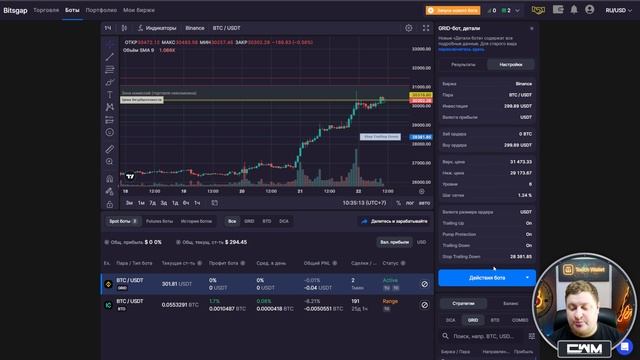Screen dimensions: 640x360
Task: Change the candlestick chart type
Action: click(x=124, y=28)
